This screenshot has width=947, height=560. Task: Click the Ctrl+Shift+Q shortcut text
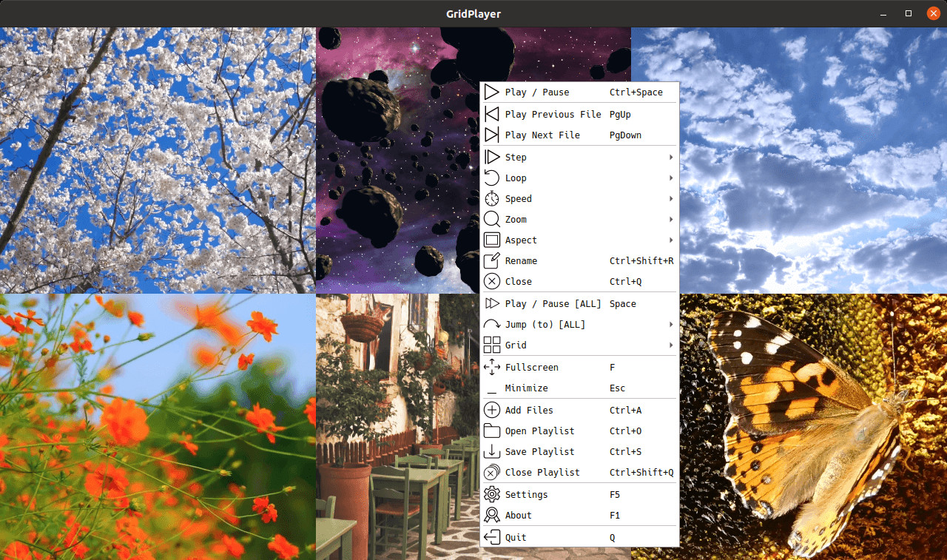coord(641,473)
